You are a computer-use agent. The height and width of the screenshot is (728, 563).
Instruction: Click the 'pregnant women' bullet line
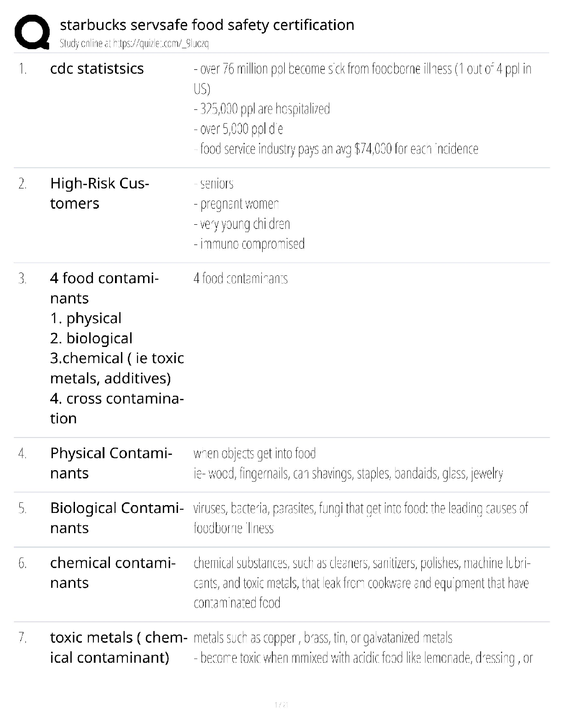tap(236, 204)
